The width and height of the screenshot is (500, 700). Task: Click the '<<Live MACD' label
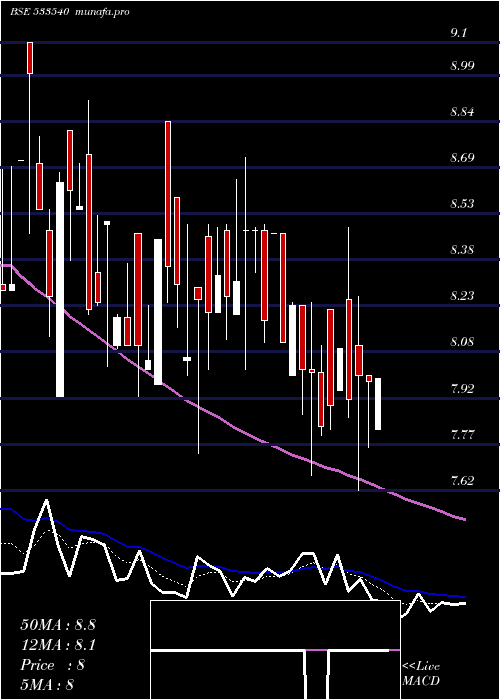pyautogui.click(x=421, y=673)
